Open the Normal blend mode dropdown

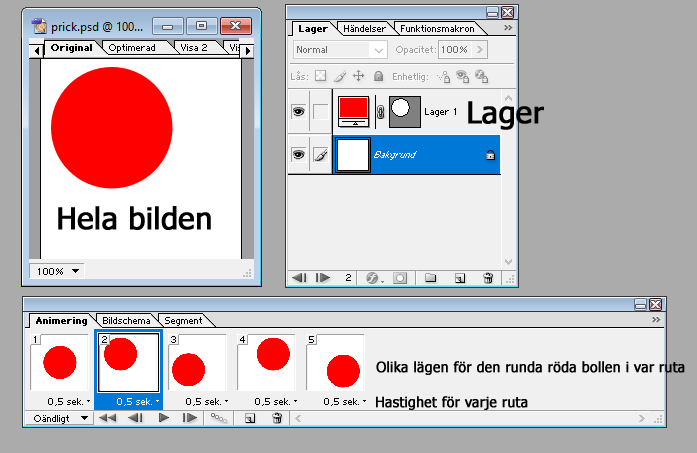click(x=341, y=49)
